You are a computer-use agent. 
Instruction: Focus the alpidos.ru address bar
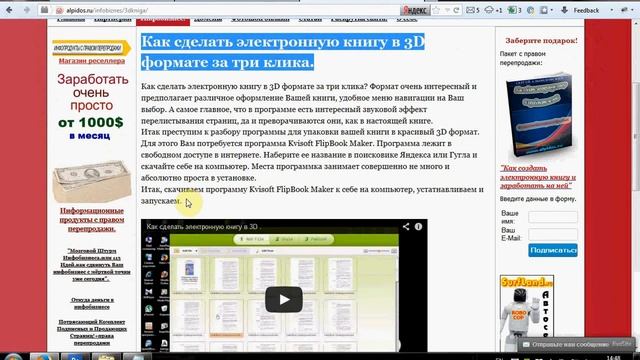coord(229,11)
